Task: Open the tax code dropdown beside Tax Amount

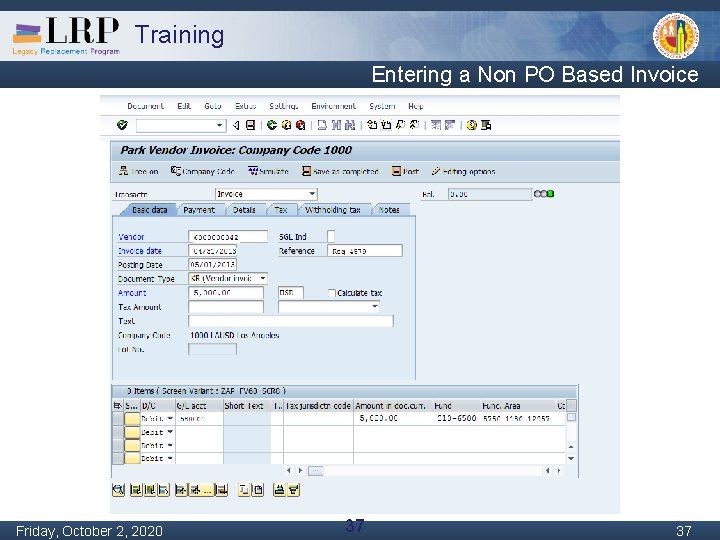Action: 375,307
